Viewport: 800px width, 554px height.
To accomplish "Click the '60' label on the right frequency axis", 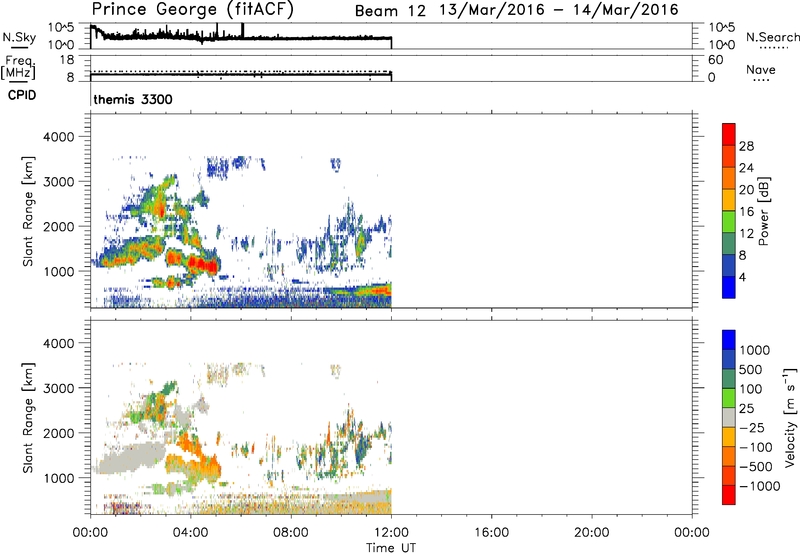I will coord(715,60).
